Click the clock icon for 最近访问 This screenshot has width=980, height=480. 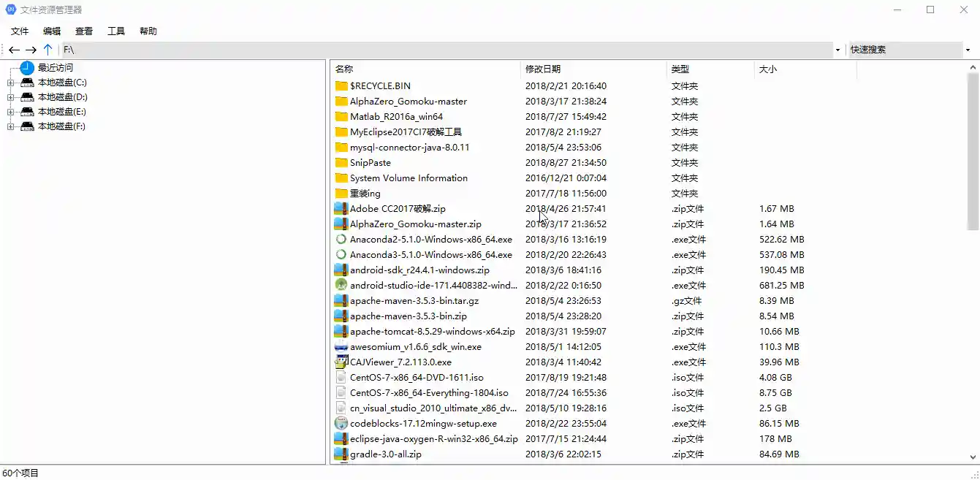tap(27, 68)
